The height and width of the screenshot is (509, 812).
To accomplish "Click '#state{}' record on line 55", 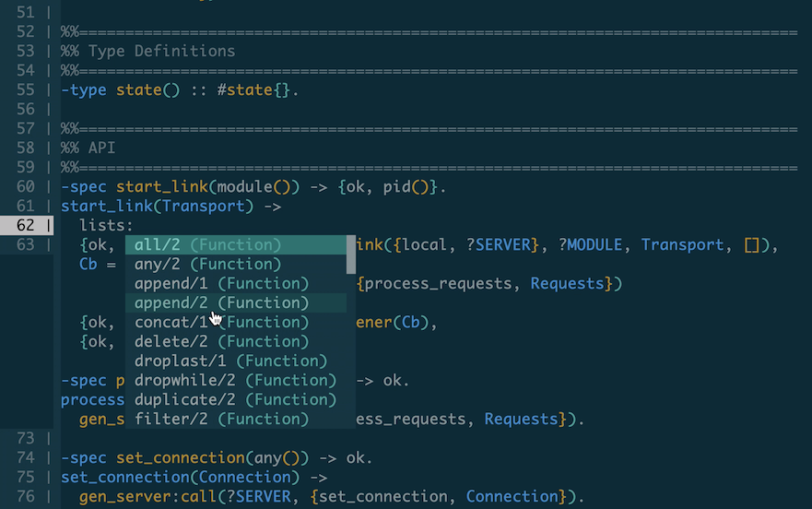I will (x=253, y=90).
